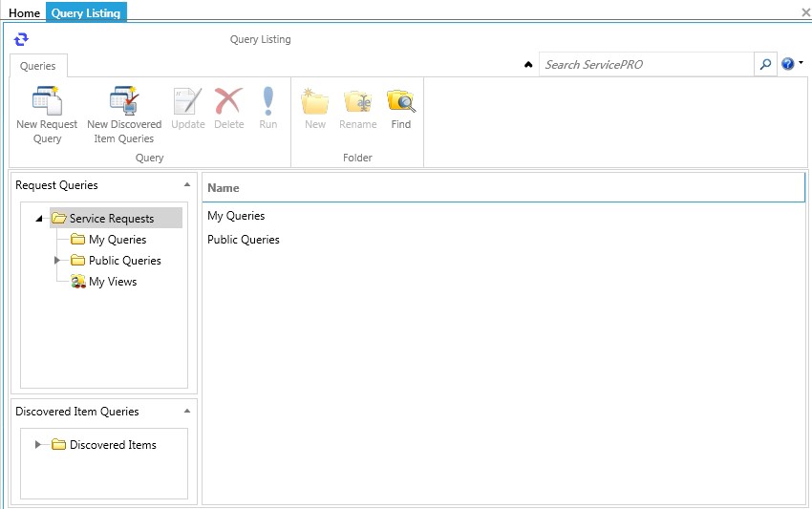This screenshot has height=509, width=812.
Task: Select Discovered Items folder in tree
Action: point(104,445)
